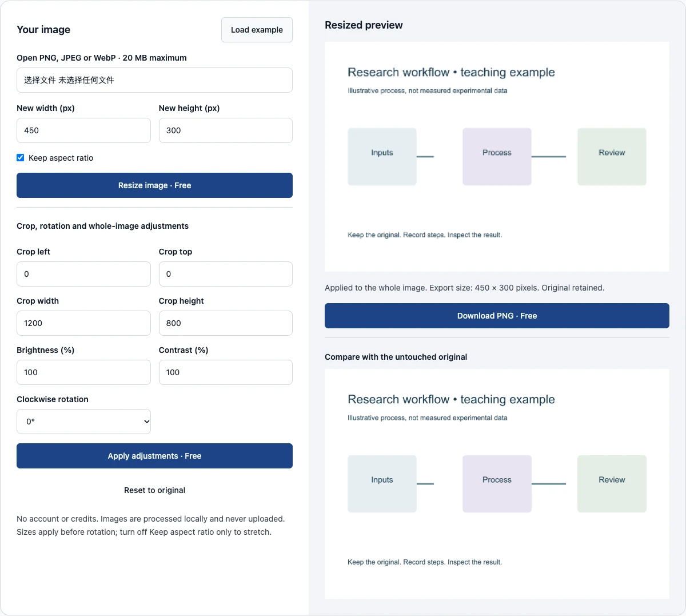Click the untouched original image

[497, 484]
